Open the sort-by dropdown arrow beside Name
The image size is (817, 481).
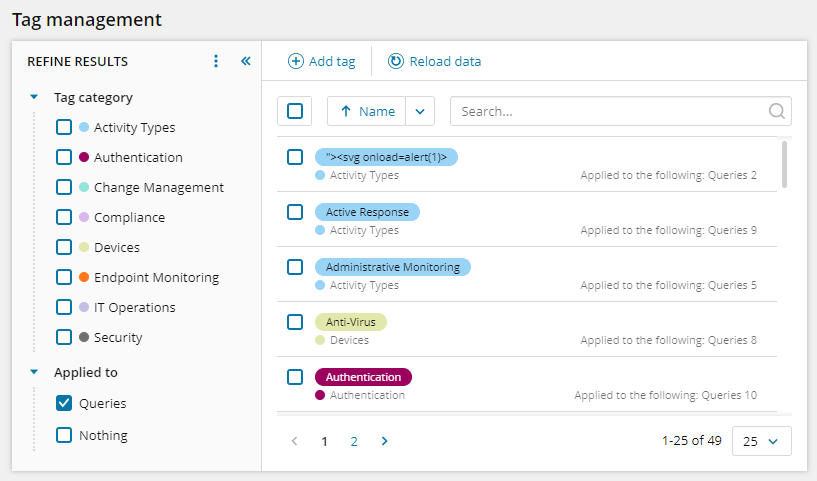(420, 111)
